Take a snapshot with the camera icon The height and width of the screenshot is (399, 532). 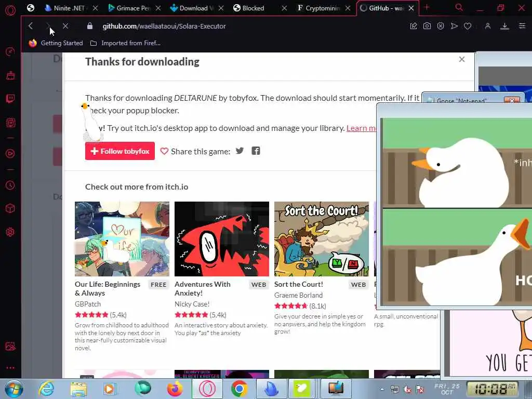tap(427, 26)
